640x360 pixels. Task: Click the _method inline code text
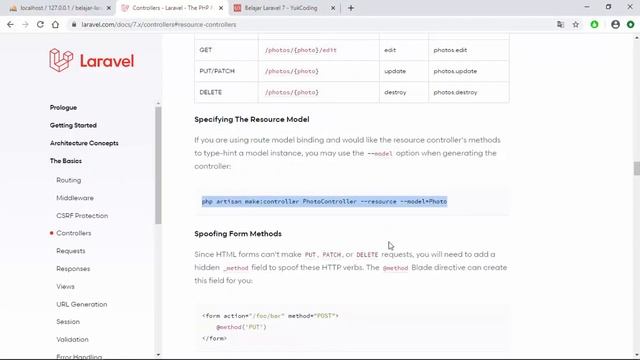click(x=236, y=268)
